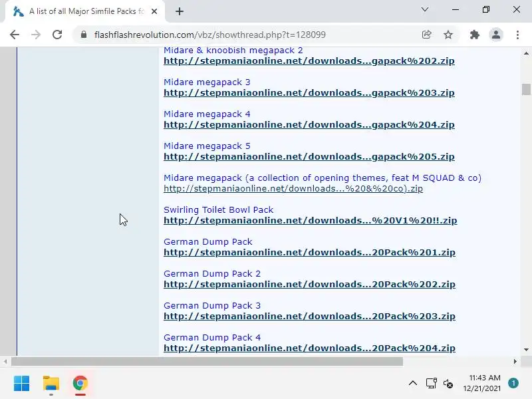This screenshot has height=399, width=532.
Task: Open the Windows Start menu
Action: pyautogui.click(x=22, y=384)
